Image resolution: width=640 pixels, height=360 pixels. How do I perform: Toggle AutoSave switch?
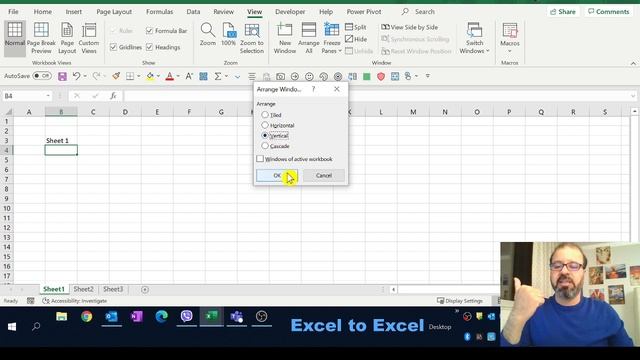[x=42, y=76]
